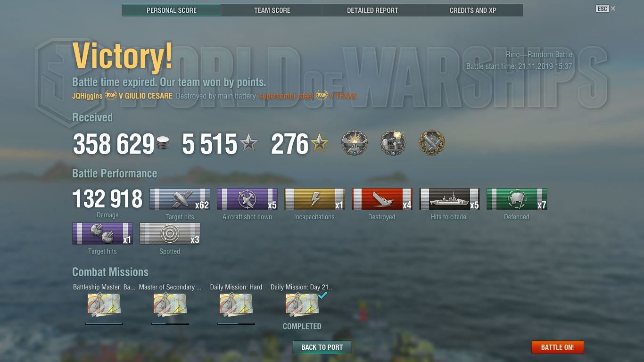Screen dimensions: 644x362
Task: Open the Detailed Report tab
Action: (x=372, y=10)
